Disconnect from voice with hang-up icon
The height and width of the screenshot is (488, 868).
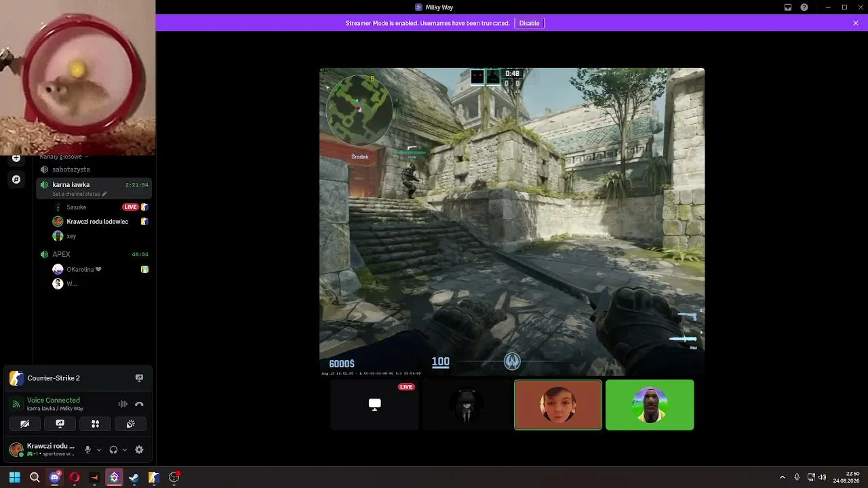[x=139, y=404]
